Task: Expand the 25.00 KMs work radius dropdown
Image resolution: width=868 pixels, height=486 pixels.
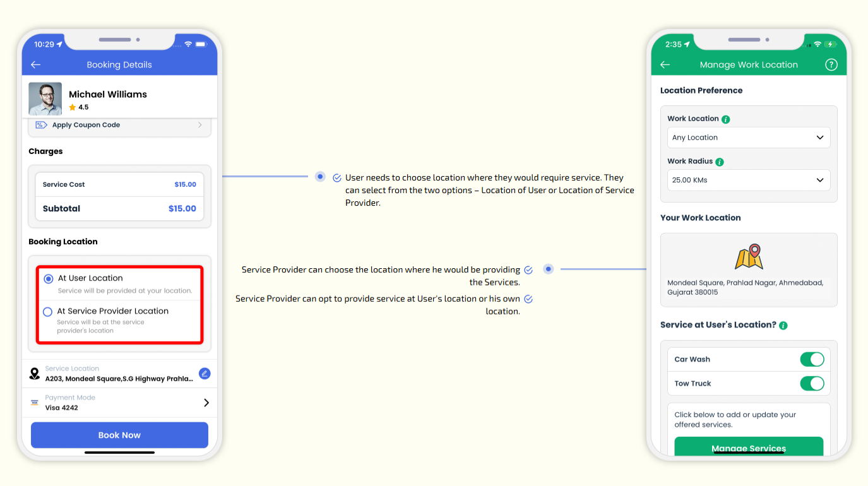Action: 748,181
